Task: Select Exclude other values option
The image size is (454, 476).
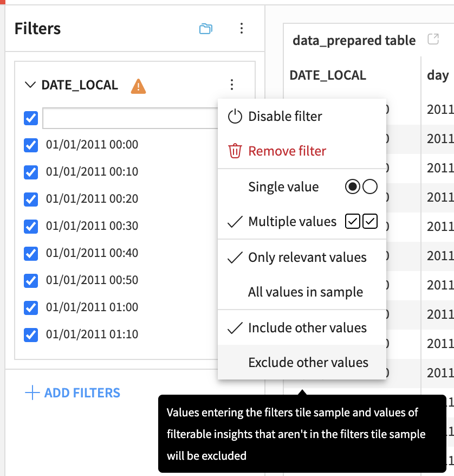Action: coord(302,362)
